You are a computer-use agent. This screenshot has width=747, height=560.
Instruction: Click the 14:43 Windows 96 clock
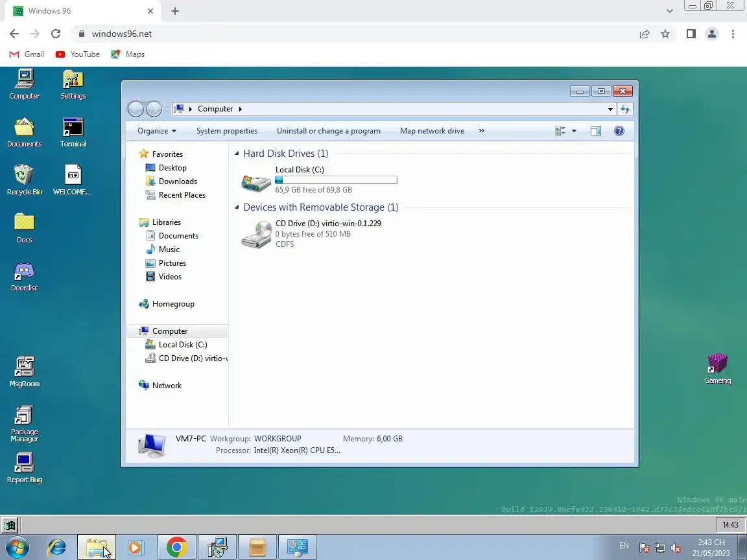click(x=730, y=525)
